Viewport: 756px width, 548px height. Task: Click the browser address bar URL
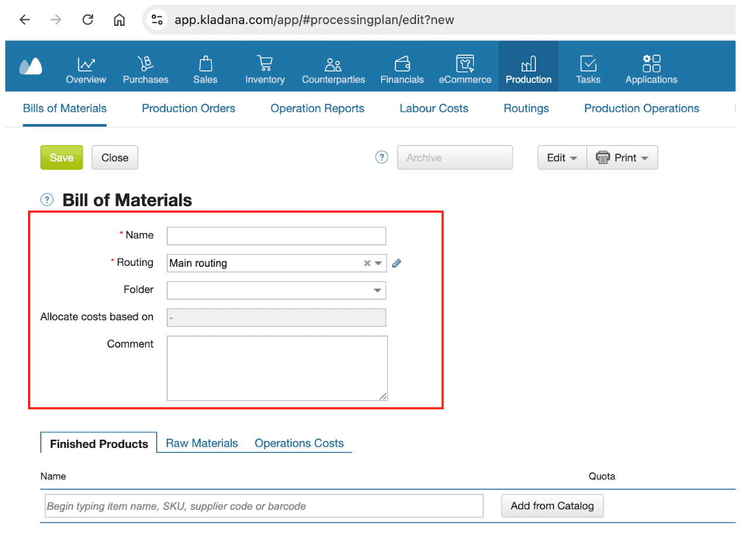click(x=314, y=20)
